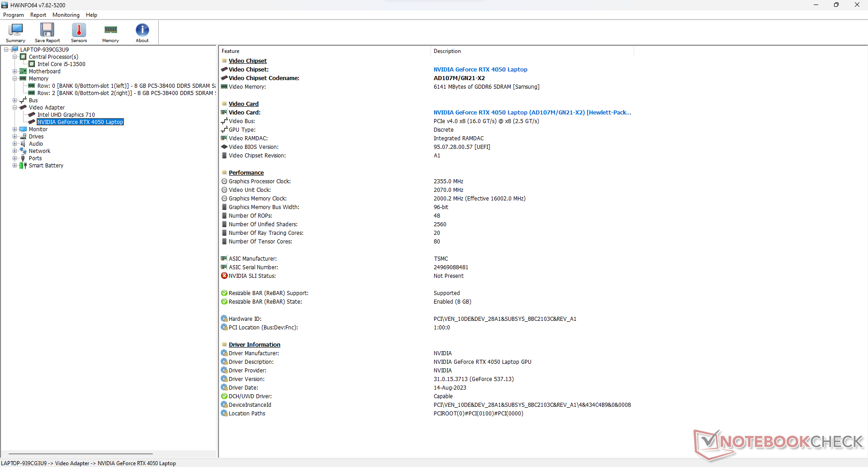
Task: Expand the Smart Battery tree node
Action: pos(15,166)
